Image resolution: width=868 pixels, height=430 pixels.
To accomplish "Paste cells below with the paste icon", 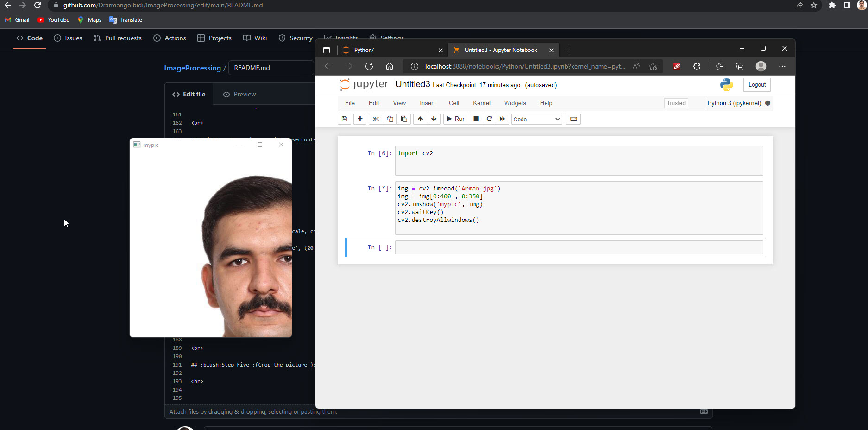I will pyautogui.click(x=403, y=119).
